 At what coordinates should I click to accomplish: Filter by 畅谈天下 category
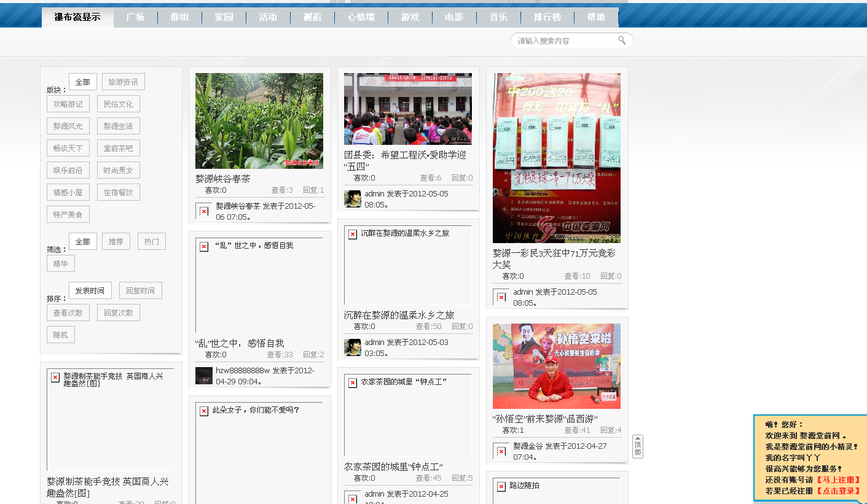tap(68, 148)
